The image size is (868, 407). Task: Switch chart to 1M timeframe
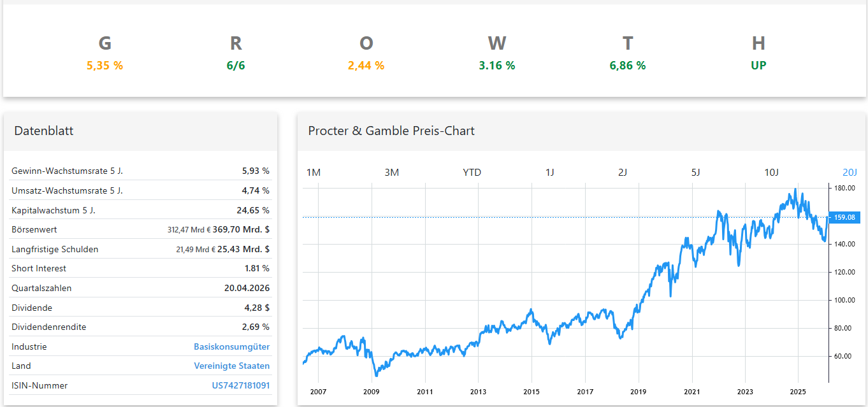pyautogui.click(x=313, y=172)
